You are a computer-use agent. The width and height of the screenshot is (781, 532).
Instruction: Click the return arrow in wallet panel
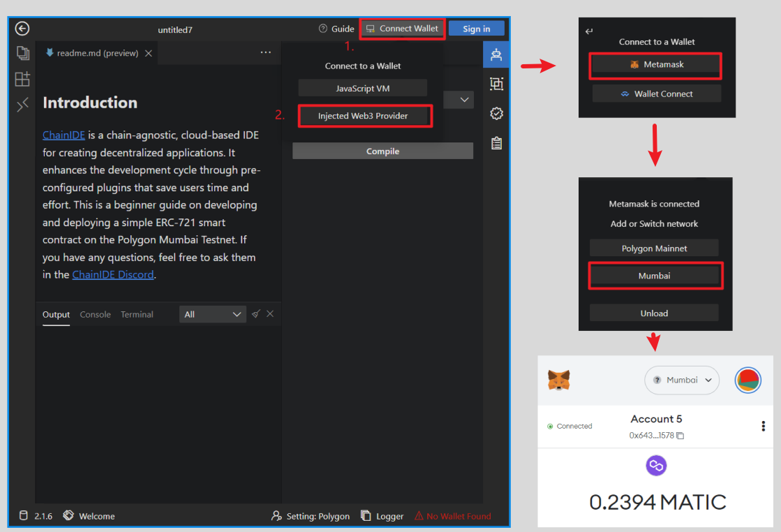[x=589, y=31]
